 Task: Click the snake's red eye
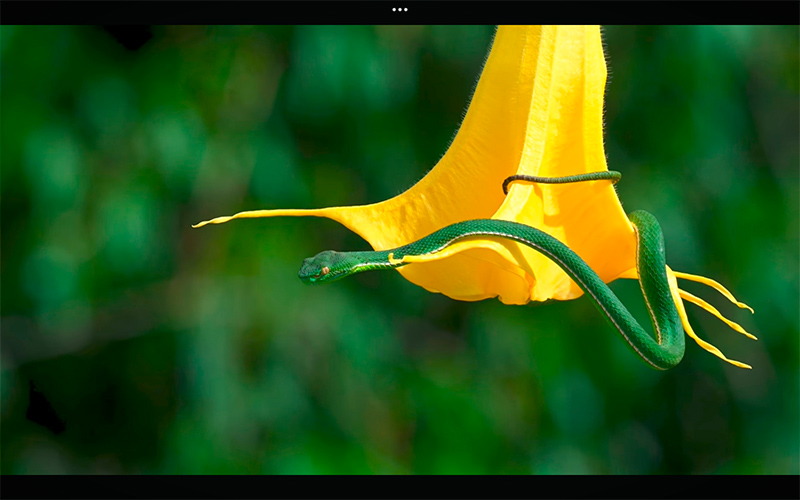pos(325,269)
